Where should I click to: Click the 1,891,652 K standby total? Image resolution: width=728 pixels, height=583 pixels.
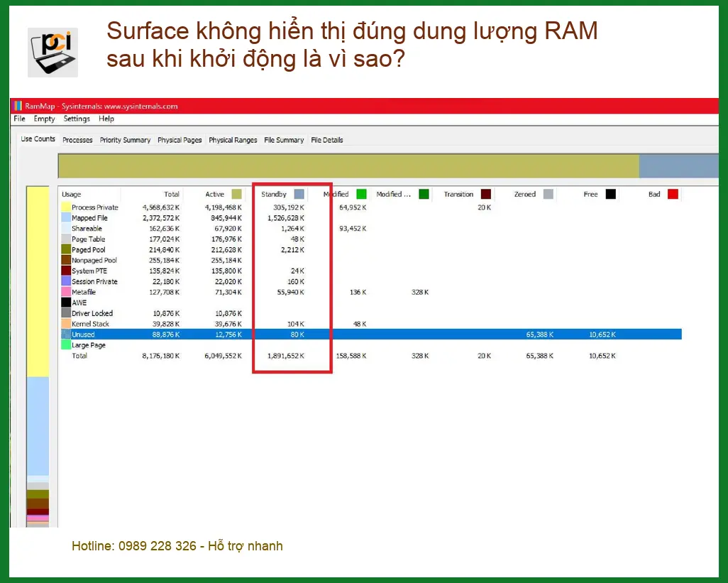coord(286,356)
